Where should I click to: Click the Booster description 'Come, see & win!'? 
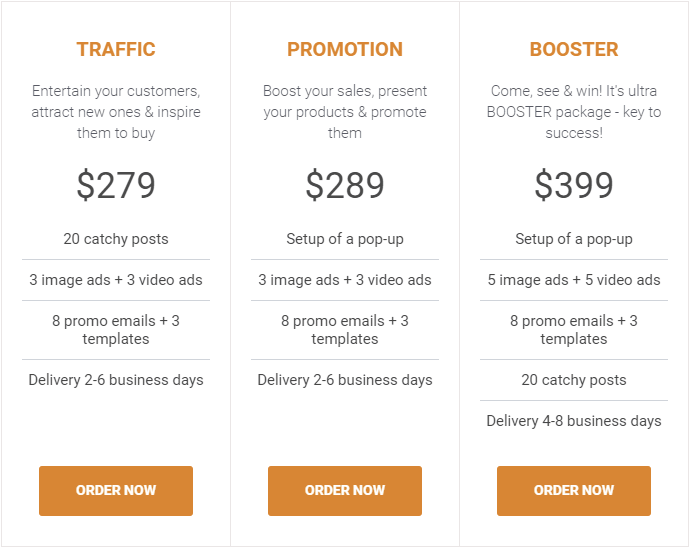click(574, 112)
